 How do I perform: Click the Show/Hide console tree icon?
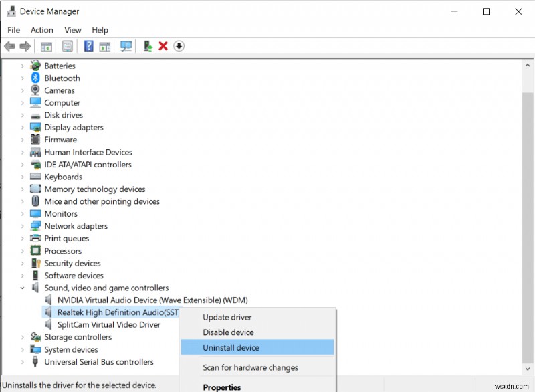[x=46, y=45]
